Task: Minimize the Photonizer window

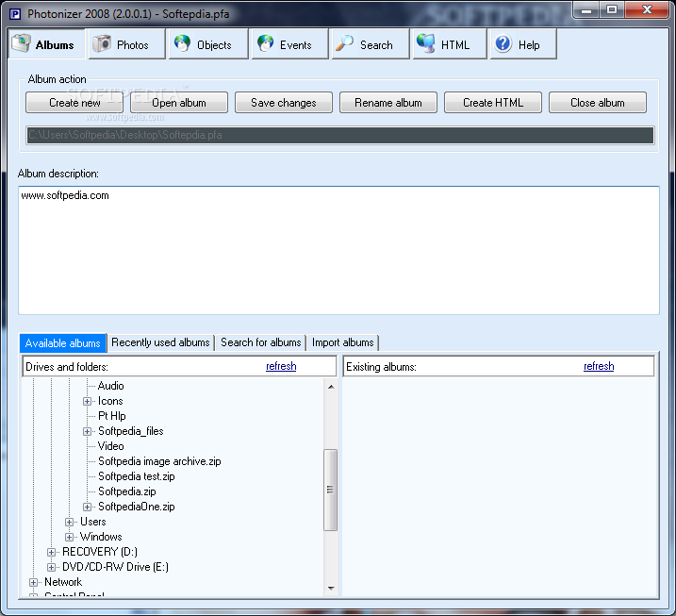Action: 585,9
